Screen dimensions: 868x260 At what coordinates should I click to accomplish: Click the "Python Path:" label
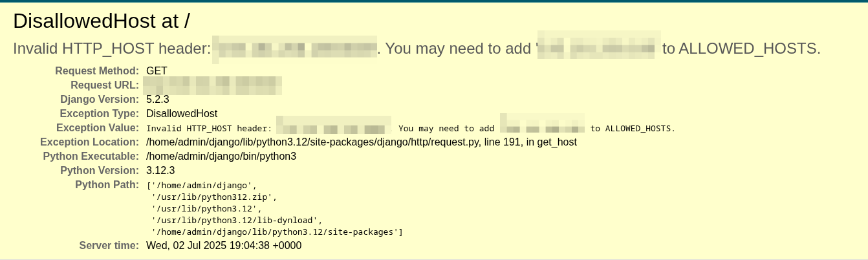[107, 184]
